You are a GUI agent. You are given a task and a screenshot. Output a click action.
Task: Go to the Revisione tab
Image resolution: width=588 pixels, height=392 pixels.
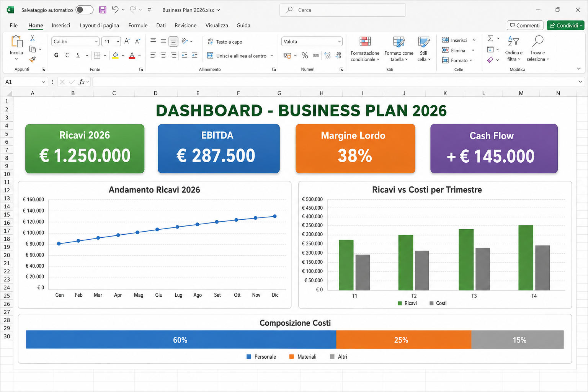[x=186, y=25]
